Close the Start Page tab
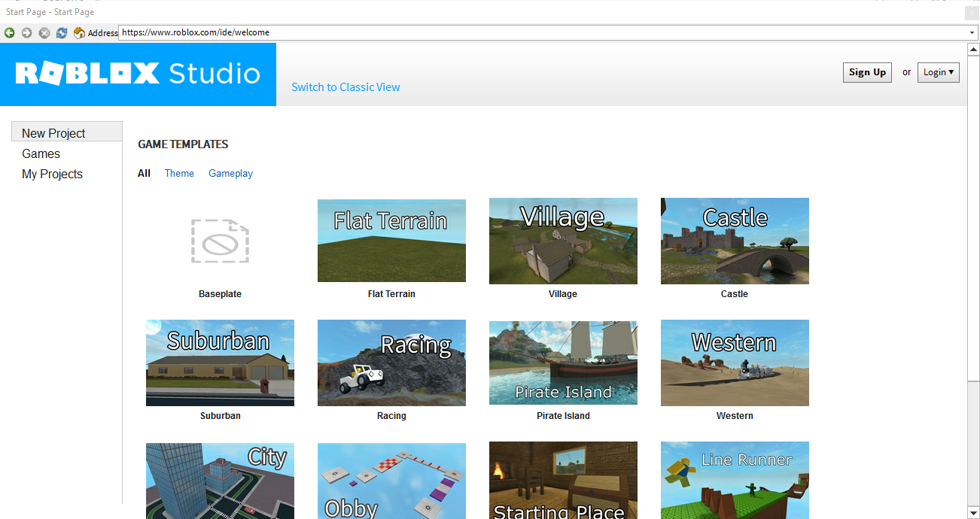Image resolution: width=980 pixels, height=519 pixels. [972, 12]
